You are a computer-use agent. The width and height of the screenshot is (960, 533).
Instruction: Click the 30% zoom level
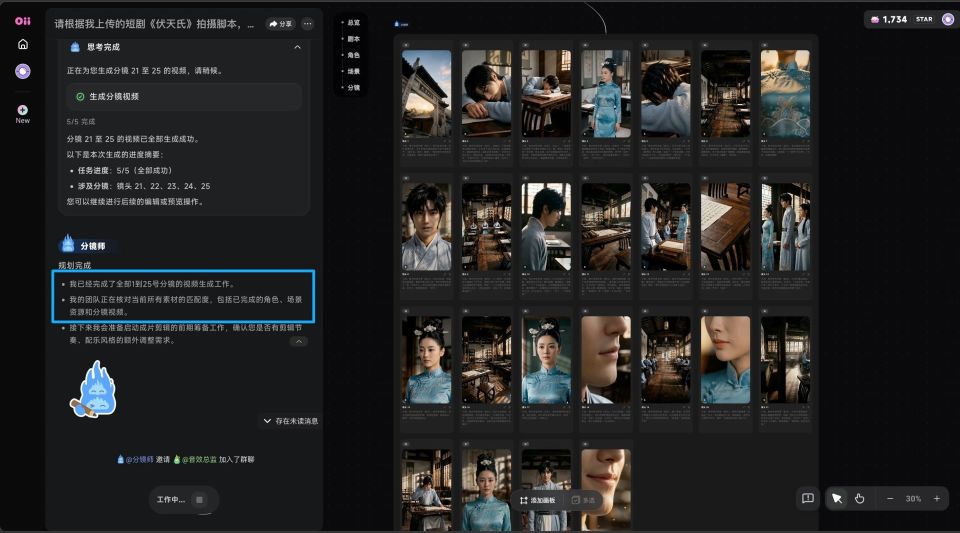click(x=913, y=499)
